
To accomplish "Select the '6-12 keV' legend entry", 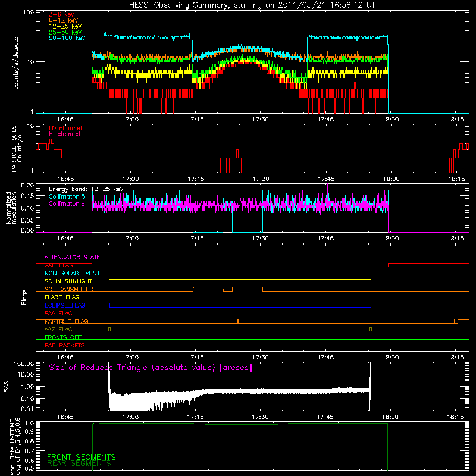I will [x=64, y=20].
